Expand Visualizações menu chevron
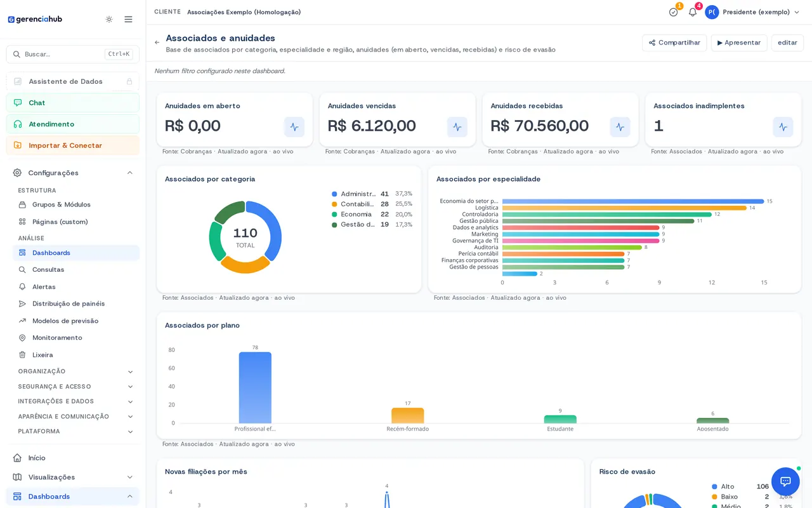 pos(130,477)
